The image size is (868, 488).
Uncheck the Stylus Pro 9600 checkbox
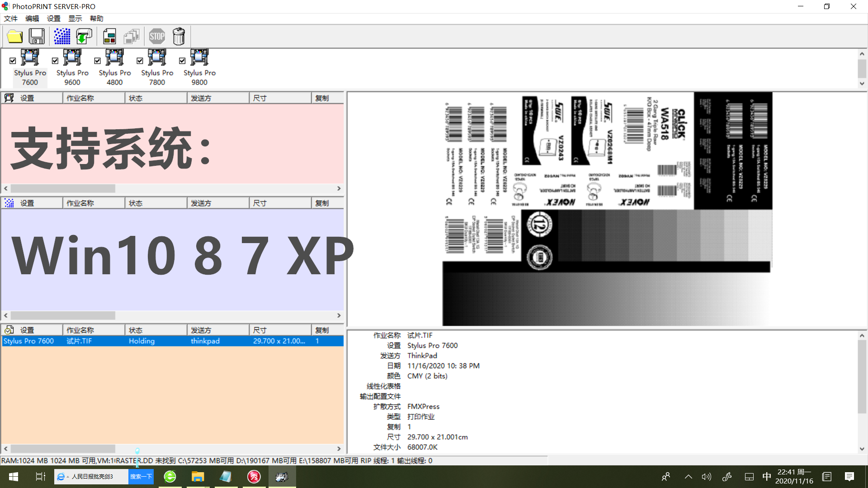click(55, 61)
